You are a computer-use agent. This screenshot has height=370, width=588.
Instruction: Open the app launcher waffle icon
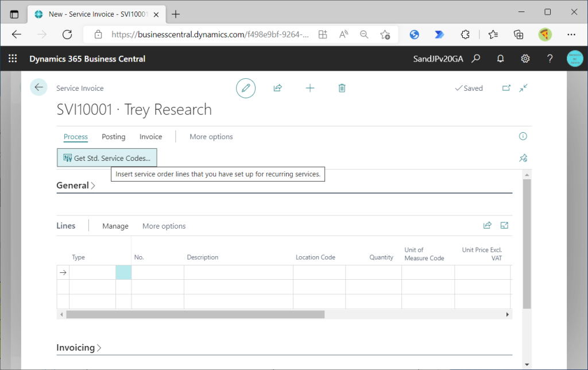pyautogui.click(x=13, y=59)
